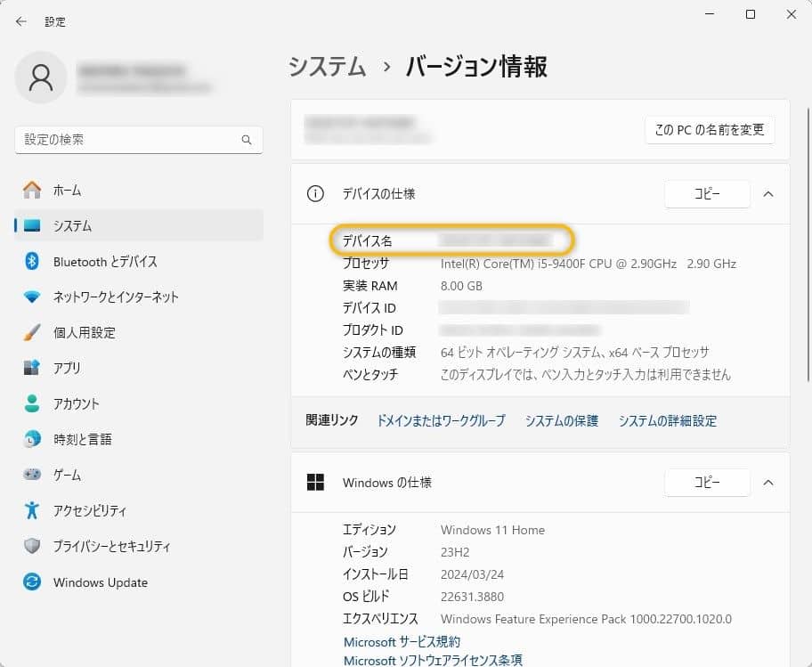This screenshot has height=667, width=812.
Task: Click the vertical scrollbar on right
Action: coord(808,245)
